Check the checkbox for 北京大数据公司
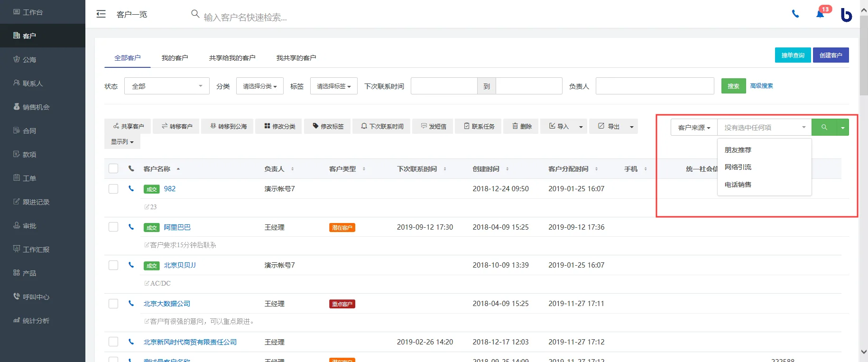 pyautogui.click(x=113, y=303)
